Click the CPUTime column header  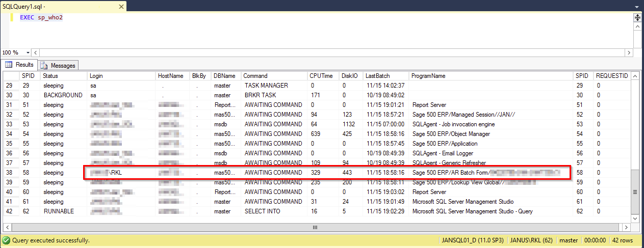tap(321, 76)
